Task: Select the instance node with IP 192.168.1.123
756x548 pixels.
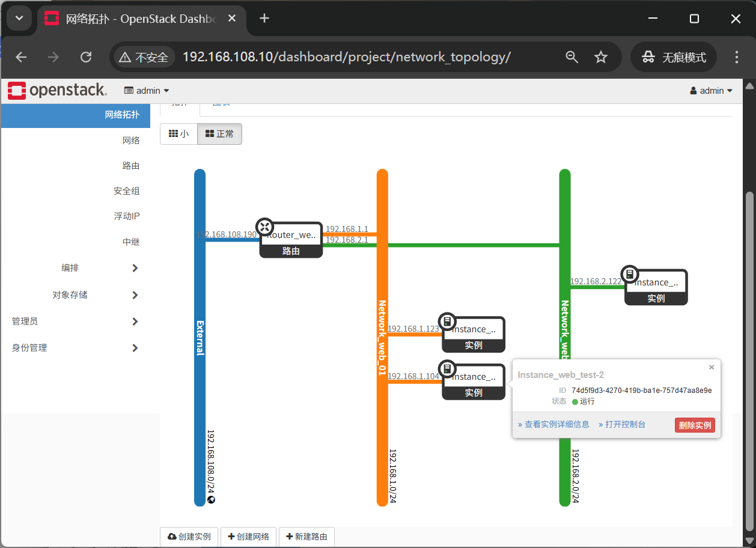Action: click(474, 333)
